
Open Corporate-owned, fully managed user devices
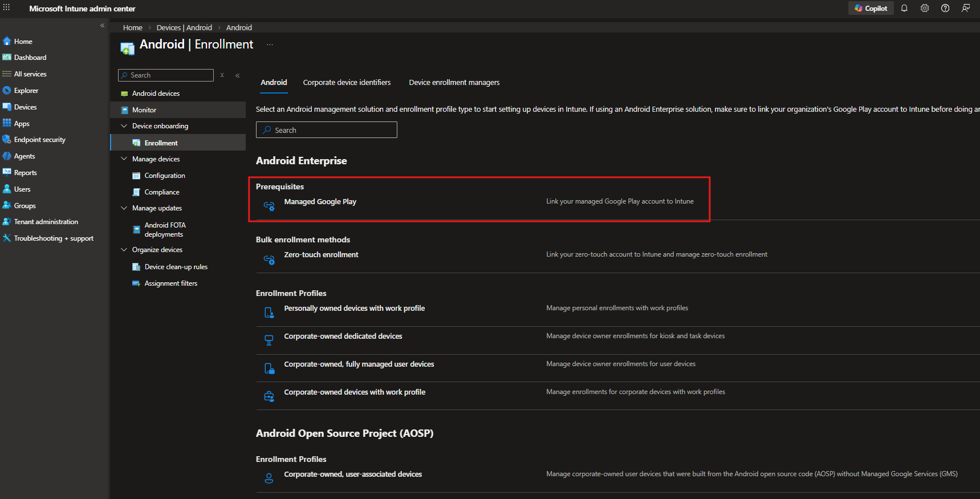coord(359,364)
